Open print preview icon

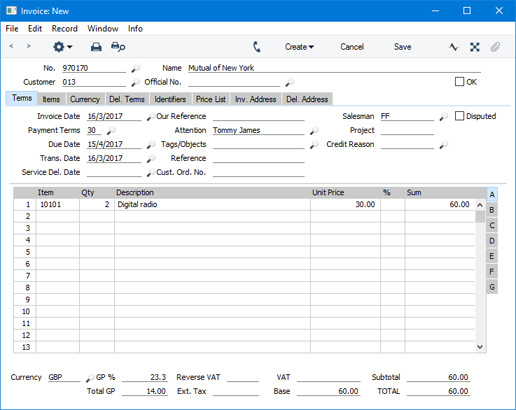coord(118,47)
